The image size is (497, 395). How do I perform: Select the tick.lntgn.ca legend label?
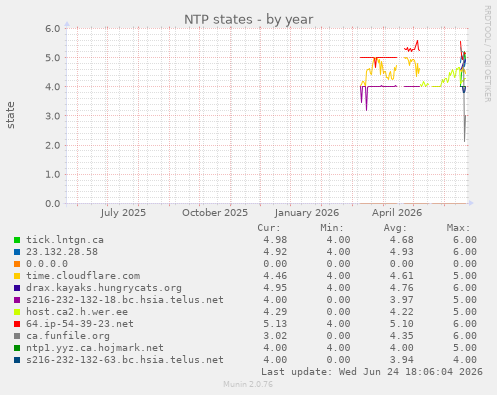tap(65, 240)
